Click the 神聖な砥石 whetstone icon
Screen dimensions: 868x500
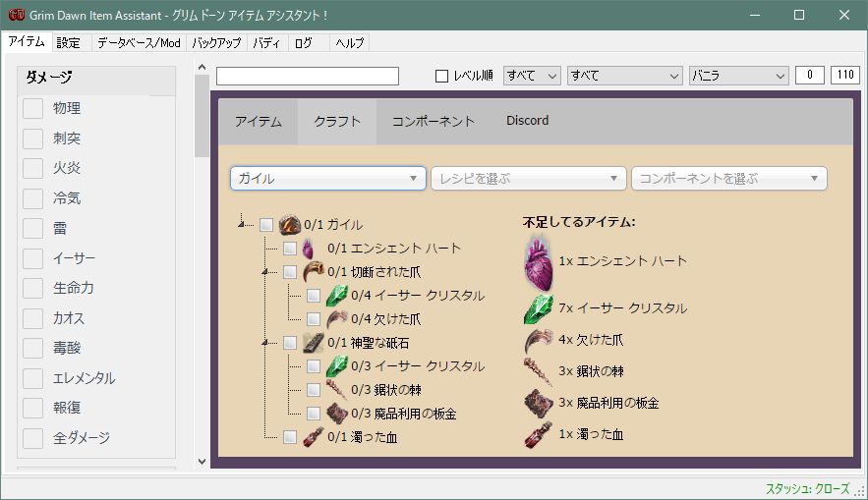pyautogui.click(x=314, y=343)
